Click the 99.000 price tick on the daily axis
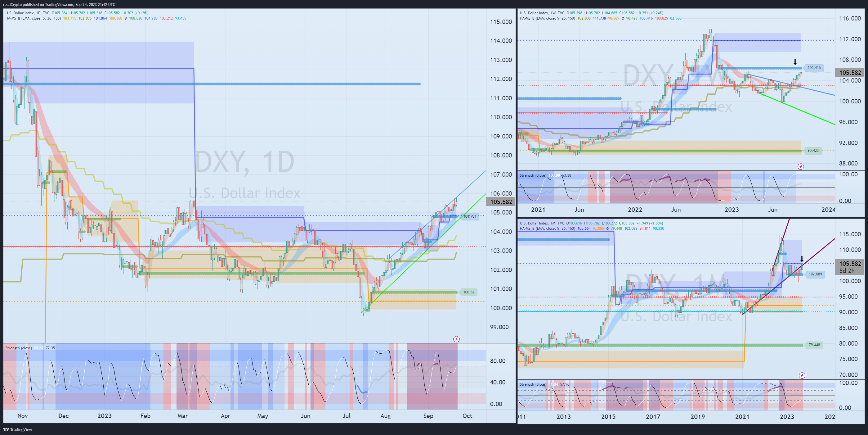Viewport: 868px width, 435px height. (499, 327)
